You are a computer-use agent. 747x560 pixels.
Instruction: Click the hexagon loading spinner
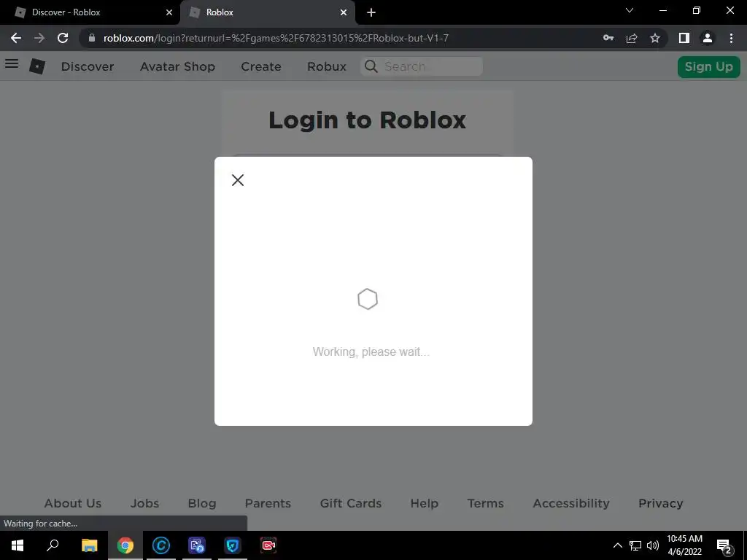[368, 299]
